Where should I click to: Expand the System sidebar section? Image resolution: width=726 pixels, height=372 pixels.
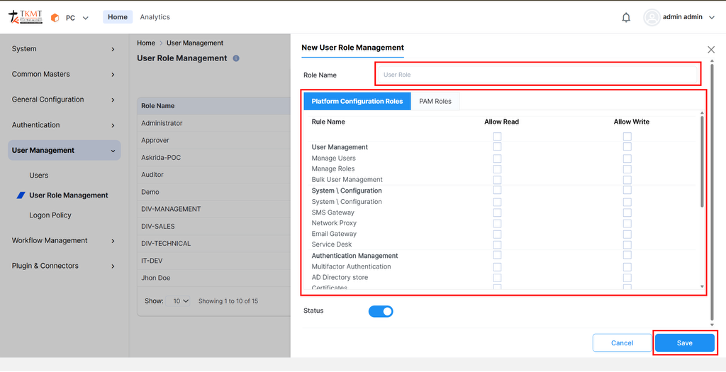(64, 49)
